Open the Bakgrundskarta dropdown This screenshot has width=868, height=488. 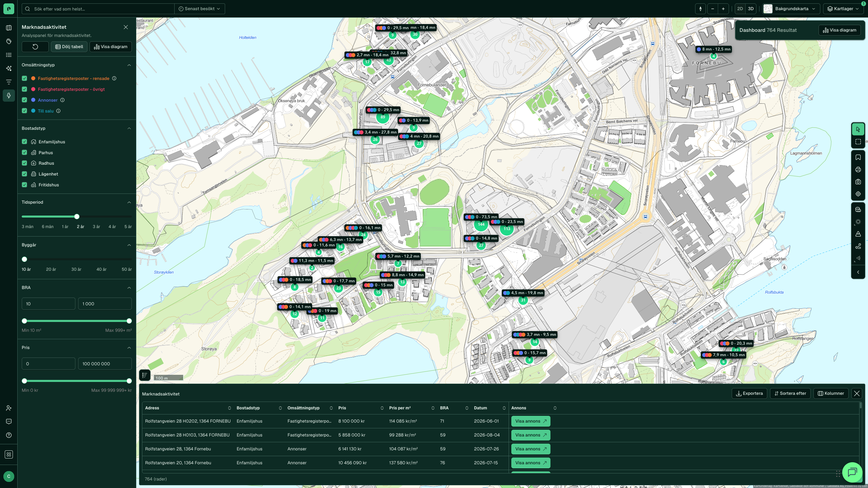coord(791,9)
